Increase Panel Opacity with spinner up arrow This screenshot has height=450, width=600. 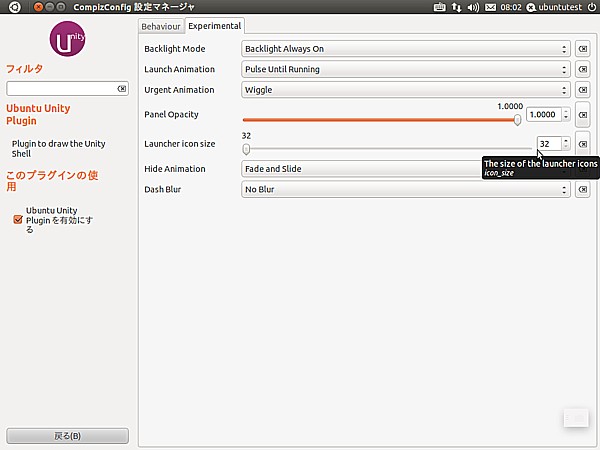point(566,111)
